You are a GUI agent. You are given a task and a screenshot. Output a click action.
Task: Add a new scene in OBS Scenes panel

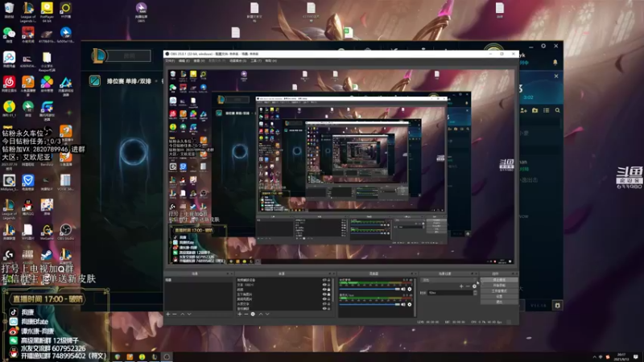pos(167,314)
